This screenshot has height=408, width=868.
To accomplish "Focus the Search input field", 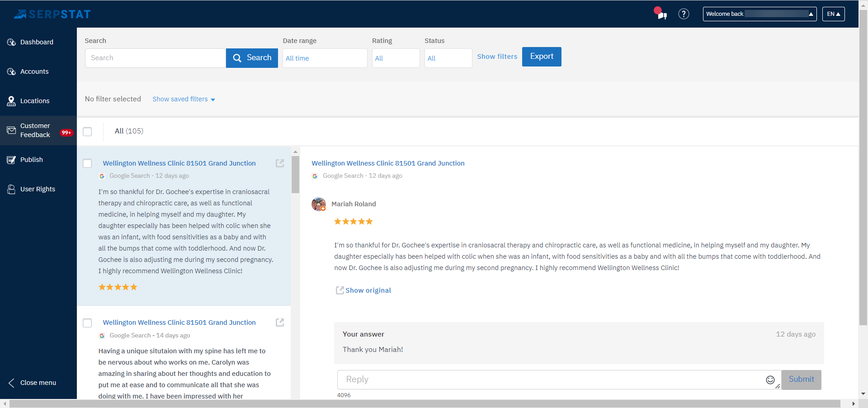I will coord(156,58).
